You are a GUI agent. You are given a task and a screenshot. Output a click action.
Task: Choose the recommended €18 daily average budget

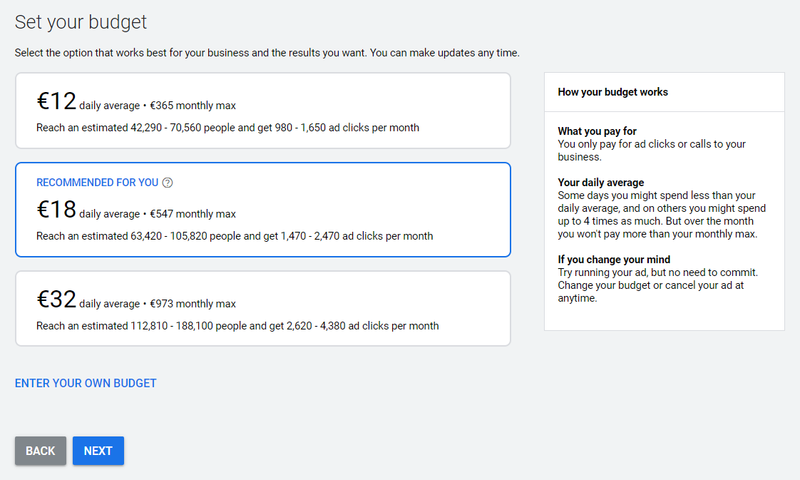pos(263,210)
